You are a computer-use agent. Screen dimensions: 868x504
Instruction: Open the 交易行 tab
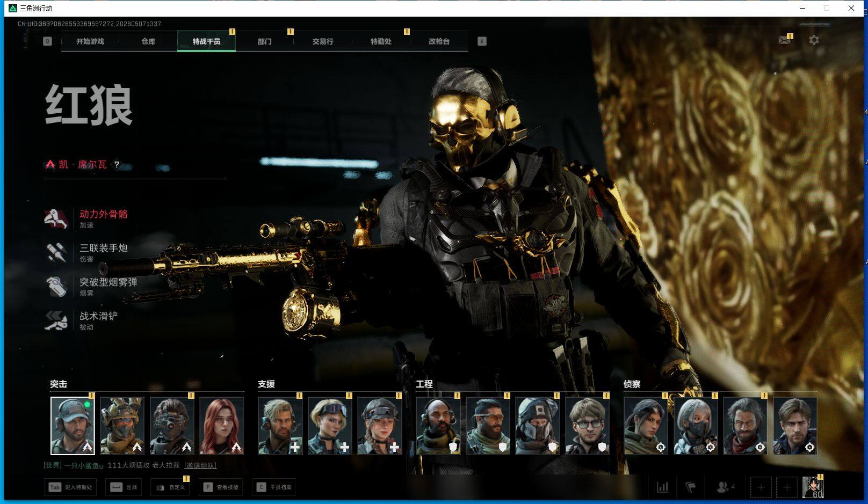pyautogui.click(x=323, y=41)
